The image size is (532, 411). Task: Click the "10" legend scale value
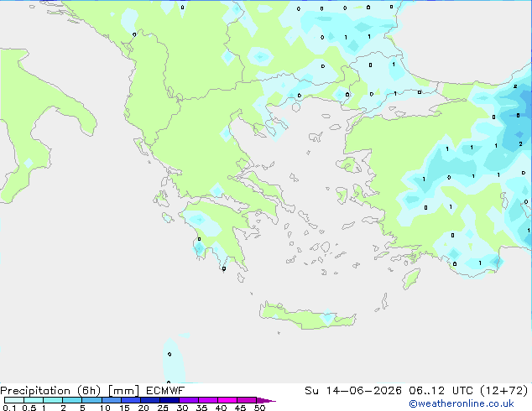click(x=105, y=408)
